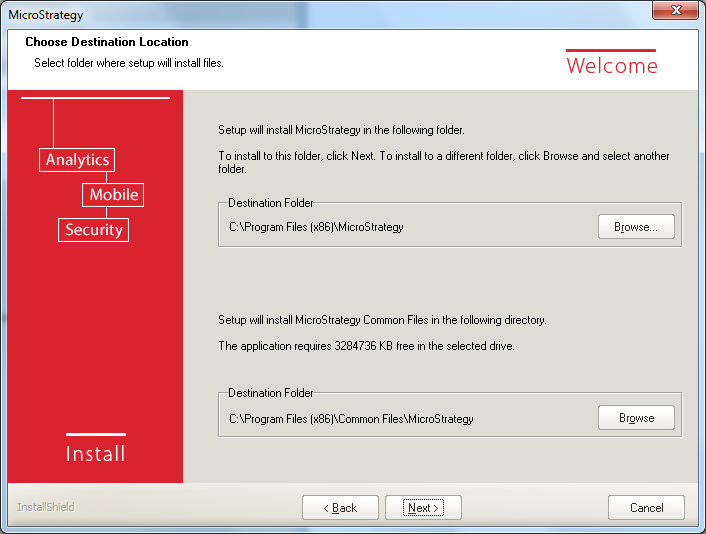Browse for the Common Files directory

click(636, 418)
